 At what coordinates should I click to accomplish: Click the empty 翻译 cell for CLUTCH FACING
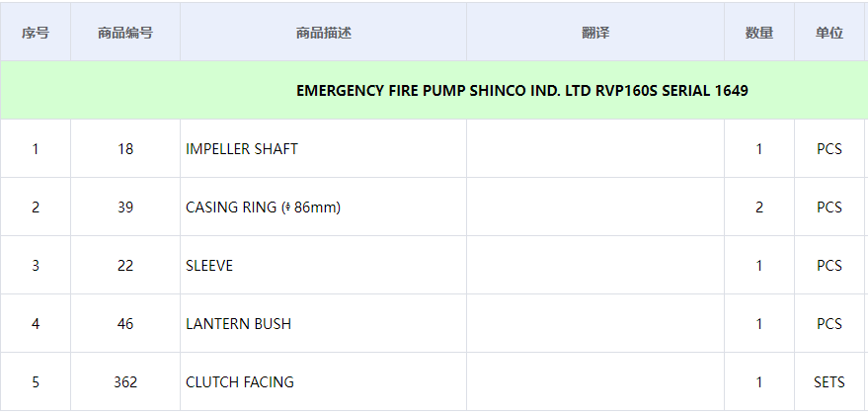point(595,382)
